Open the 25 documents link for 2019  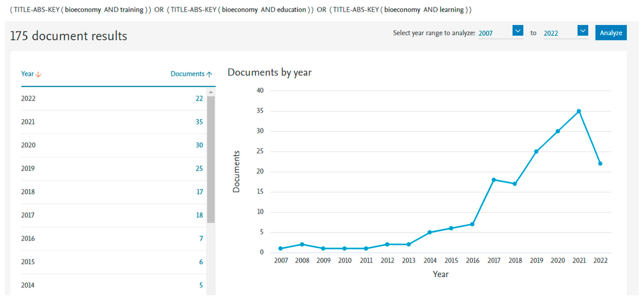(x=199, y=169)
